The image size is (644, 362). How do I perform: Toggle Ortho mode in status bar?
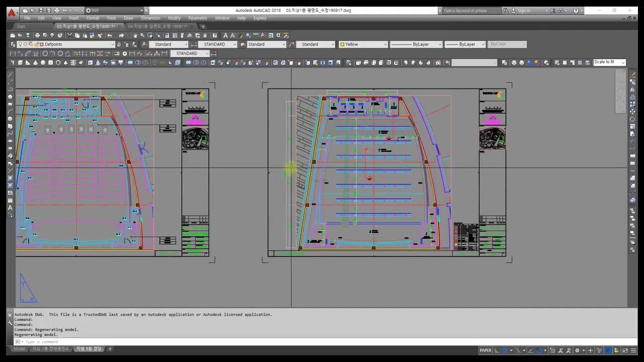497,350
